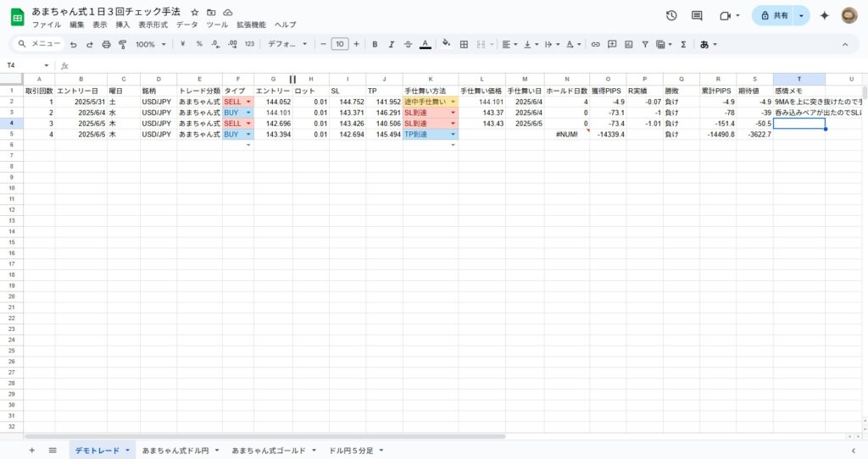Open version history clock icon
Viewport: 868px width, 459px height.
[671, 15]
